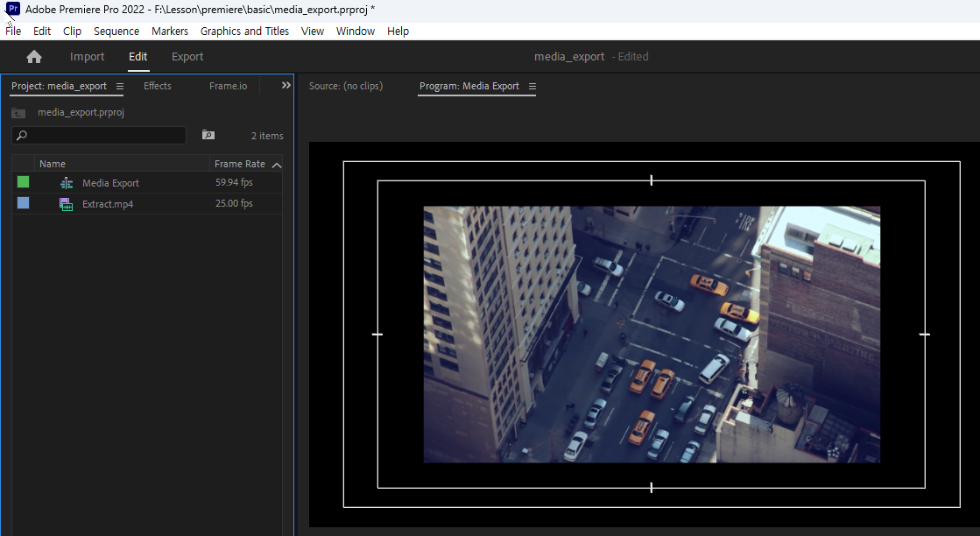This screenshot has width=980, height=536.
Task: Click the parent folder navigation icon
Action: pyautogui.click(x=18, y=112)
